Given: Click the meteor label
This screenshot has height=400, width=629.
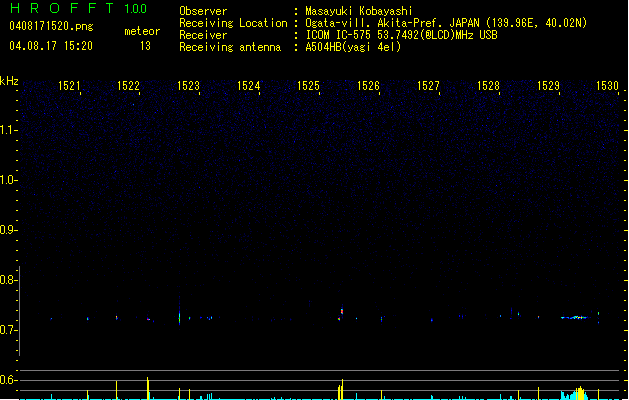Looking at the screenshot, I should (142, 31).
